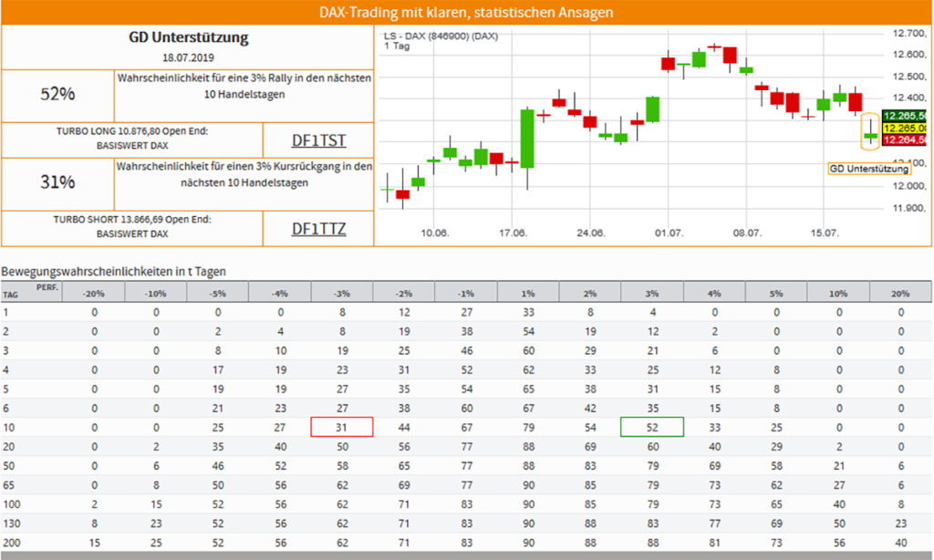Select the green 12.285,50 price tag
Screen dimensions: 934x560
coord(904,116)
